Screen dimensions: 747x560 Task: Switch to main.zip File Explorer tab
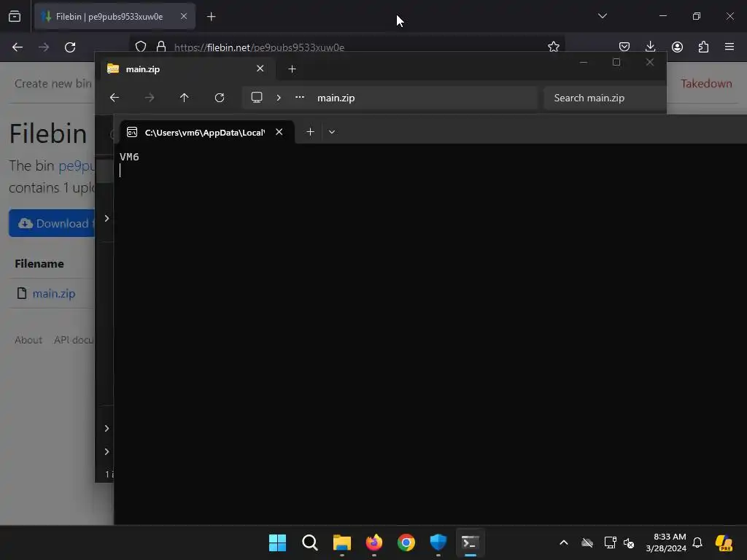pyautogui.click(x=186, y=69)
